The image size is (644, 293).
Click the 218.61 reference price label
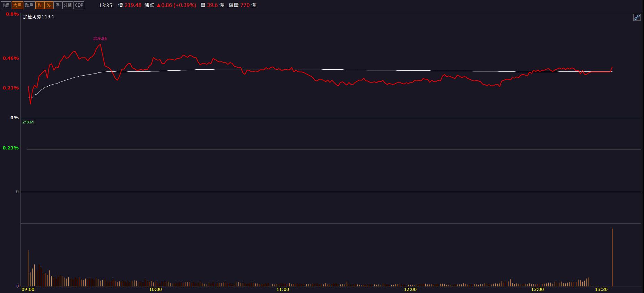28,122
